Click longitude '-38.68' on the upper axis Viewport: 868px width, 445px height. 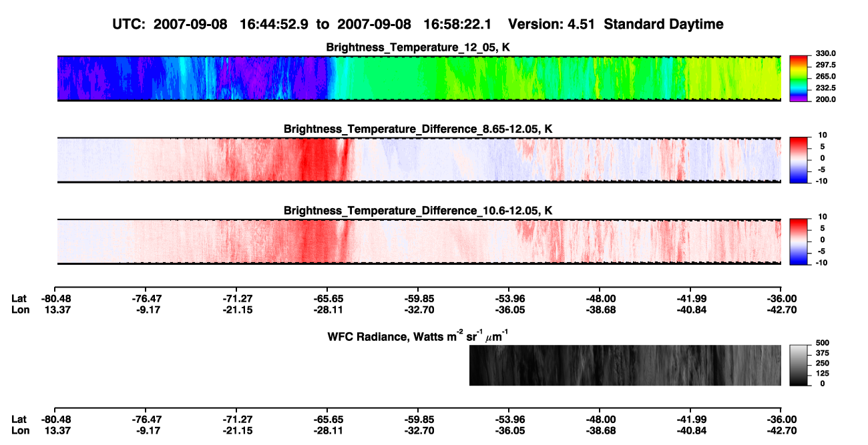600,310
